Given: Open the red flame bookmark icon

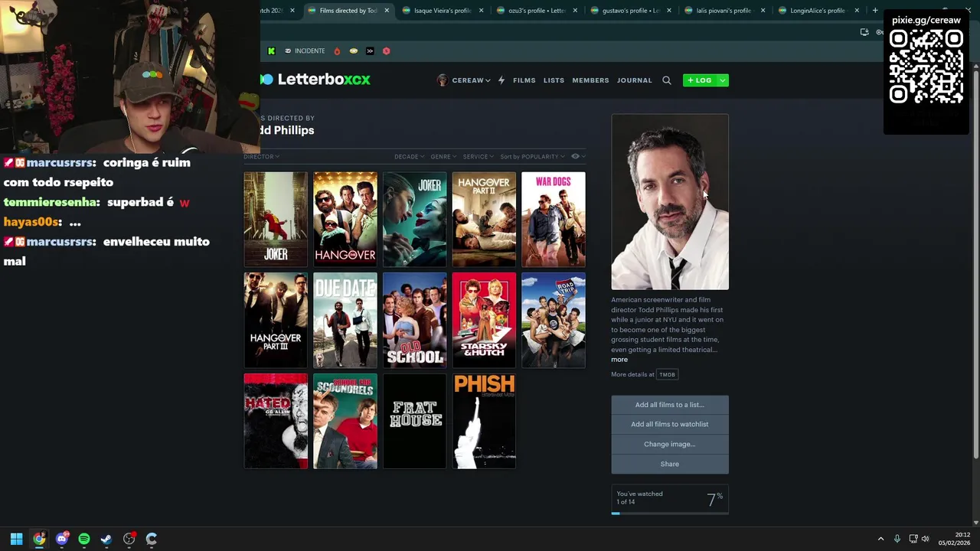Looking at the screenshot, I should click(337, 51).
